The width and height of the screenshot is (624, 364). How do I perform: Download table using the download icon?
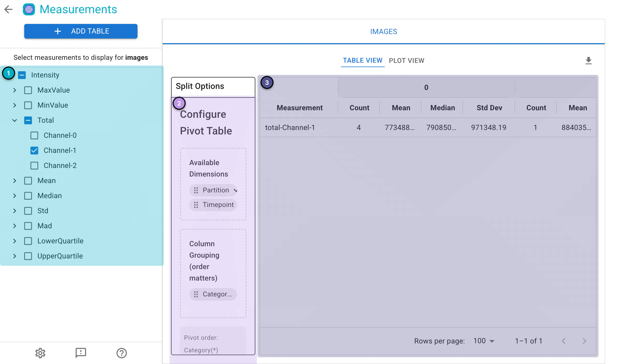(589, 61)
